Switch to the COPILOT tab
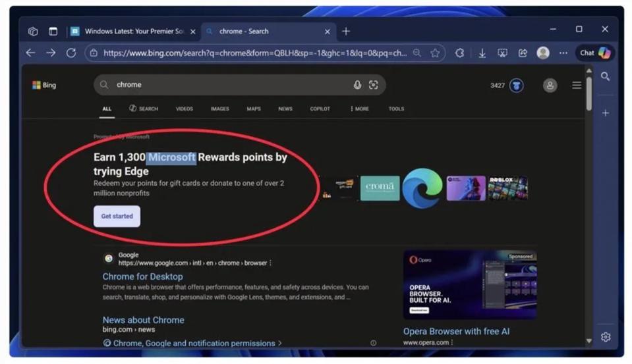The width and height of the screenshot is (632, 364). click(320, 109)
